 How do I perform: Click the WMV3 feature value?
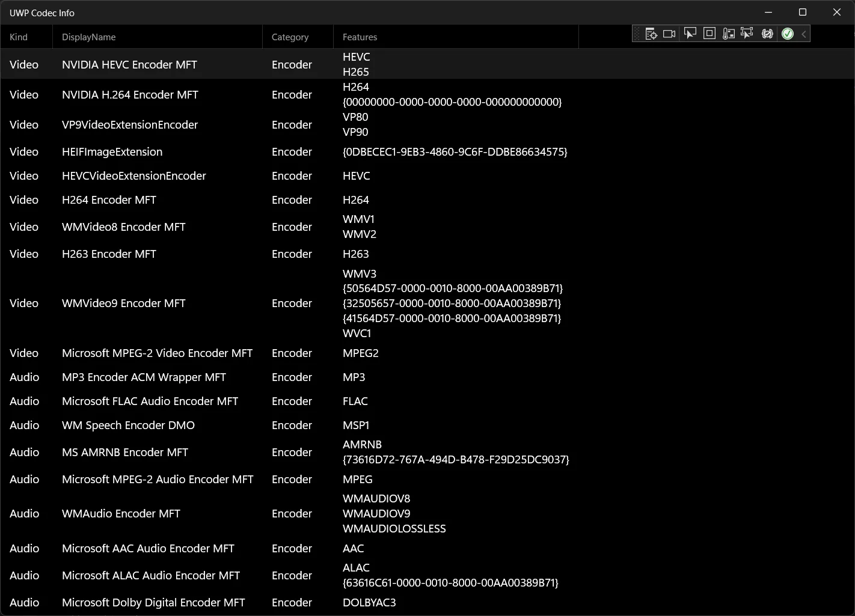pyautogui.click(x=360, y=273)
